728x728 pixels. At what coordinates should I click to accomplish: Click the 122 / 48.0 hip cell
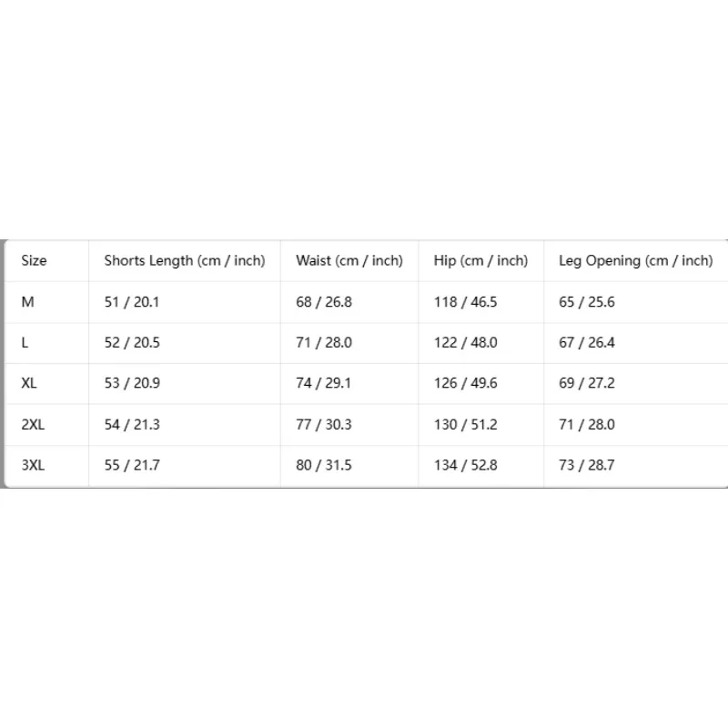(465, 343)
